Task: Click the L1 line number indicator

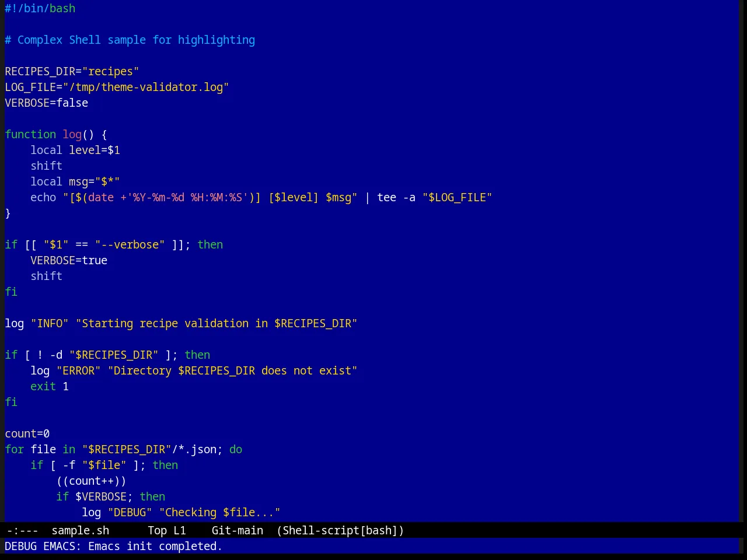Action: pos(180,530)
